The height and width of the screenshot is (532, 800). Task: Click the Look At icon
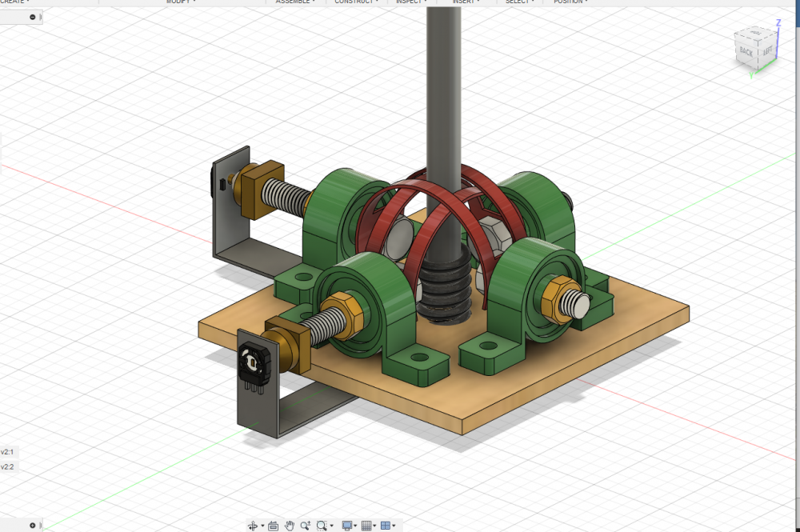[x=273, y=526]
